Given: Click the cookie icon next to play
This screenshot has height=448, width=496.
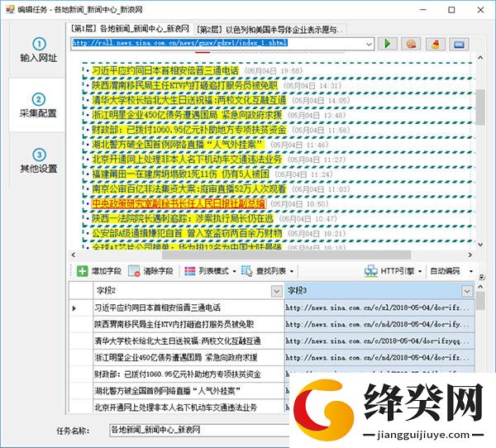Looking at the screenshot, I should coord(411,44).
